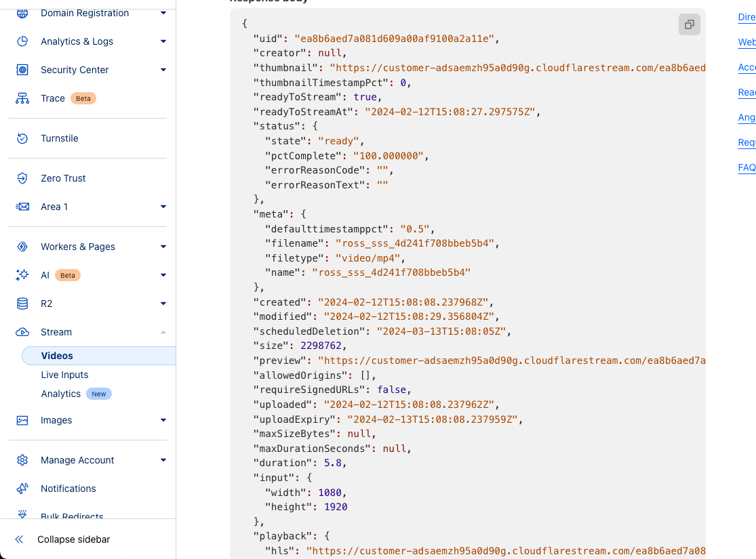Click the New badge beside Analytics
This screenshot has height=559, width=756.
(99, 394)
